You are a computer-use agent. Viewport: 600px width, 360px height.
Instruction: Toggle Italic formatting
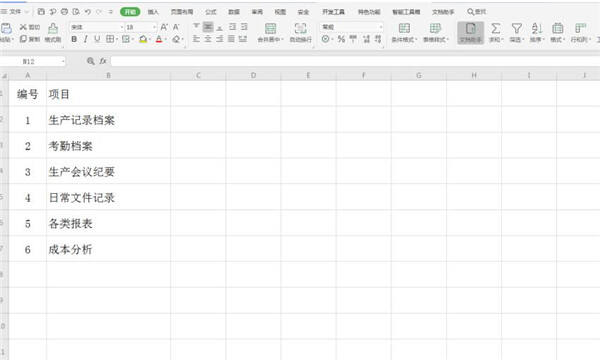click(x=86, y=39)
